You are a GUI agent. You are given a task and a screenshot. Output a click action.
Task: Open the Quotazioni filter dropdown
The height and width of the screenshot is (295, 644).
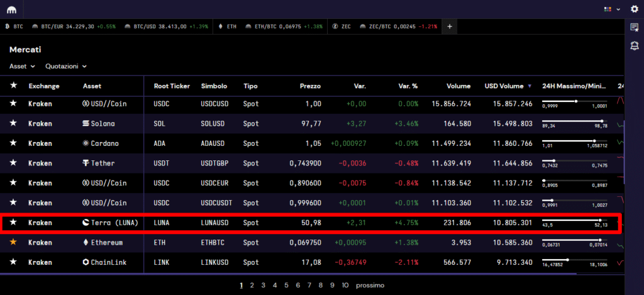pyautogui.click(x=66, y=66)
